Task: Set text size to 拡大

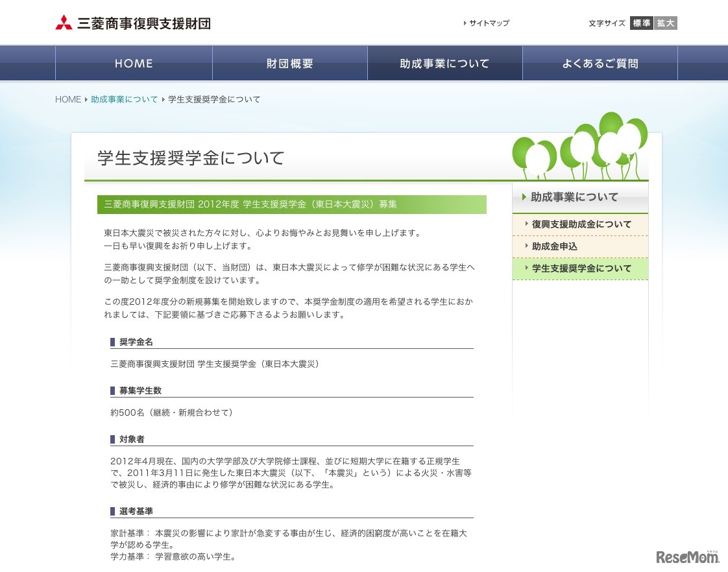Action: coord(666,23)
